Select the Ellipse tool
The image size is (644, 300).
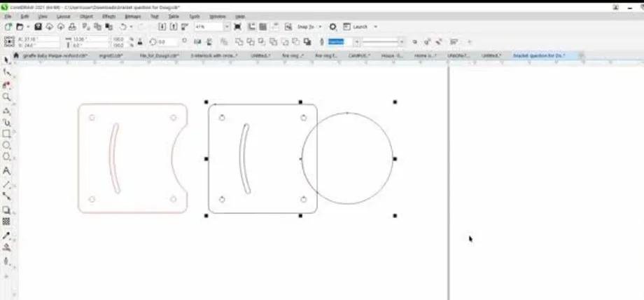(x=6, y=145)
